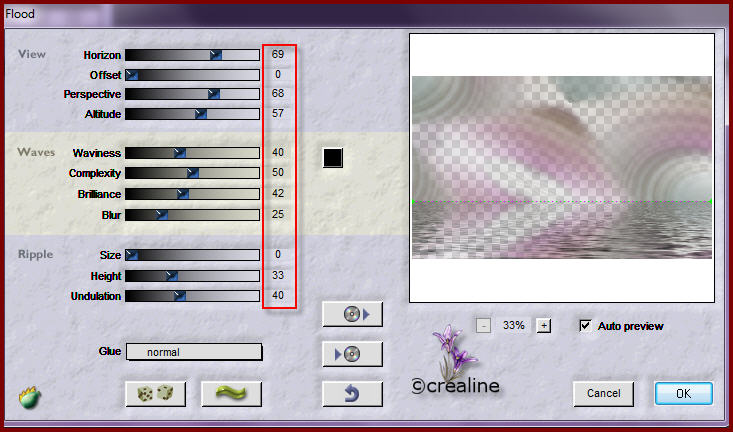Click the Waviness value 40
733x432 pixels.
[x=278, y=152]
